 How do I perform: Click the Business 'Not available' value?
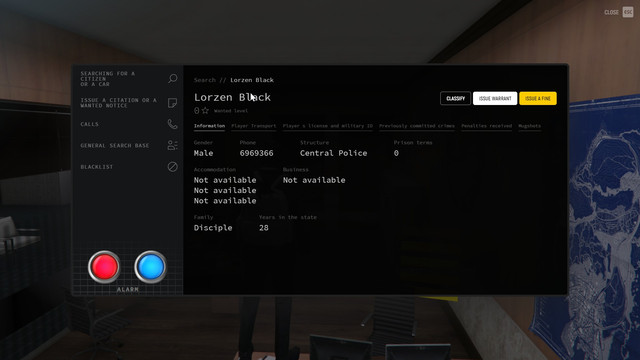(314, 180)
